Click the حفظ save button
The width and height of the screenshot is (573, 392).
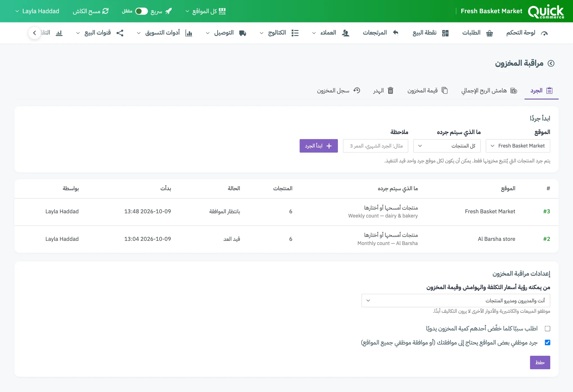click(x=540, y=362)
